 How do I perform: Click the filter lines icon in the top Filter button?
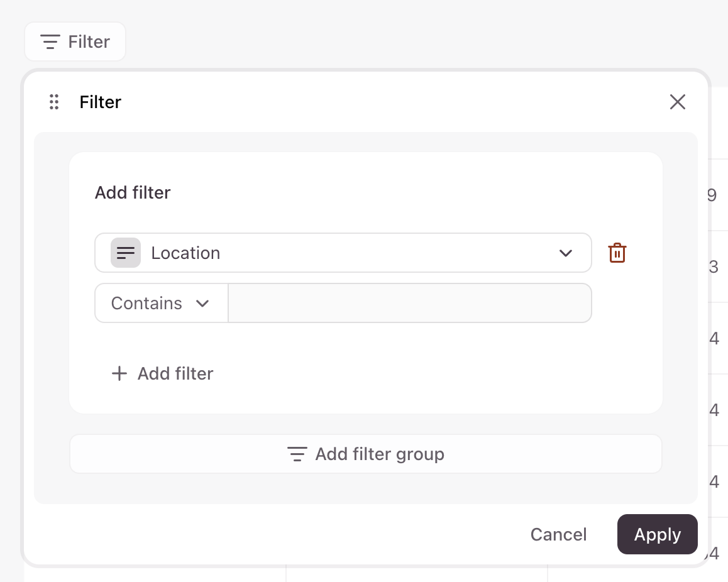pos(50,42)
